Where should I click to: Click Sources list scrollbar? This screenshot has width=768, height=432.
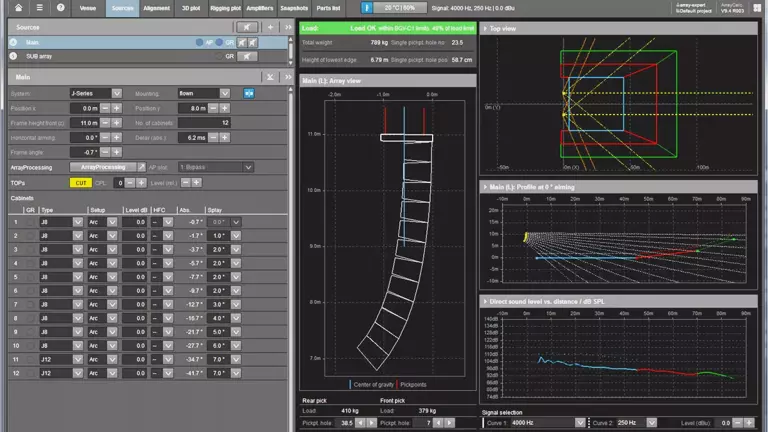click(290, 50)
